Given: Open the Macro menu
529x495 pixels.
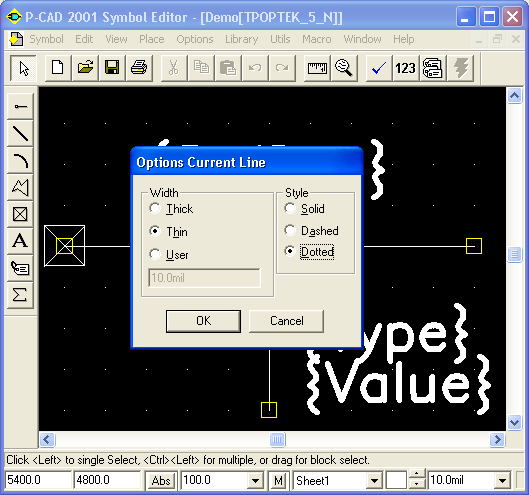Looking at the screenshot, I should click(317, 39).
